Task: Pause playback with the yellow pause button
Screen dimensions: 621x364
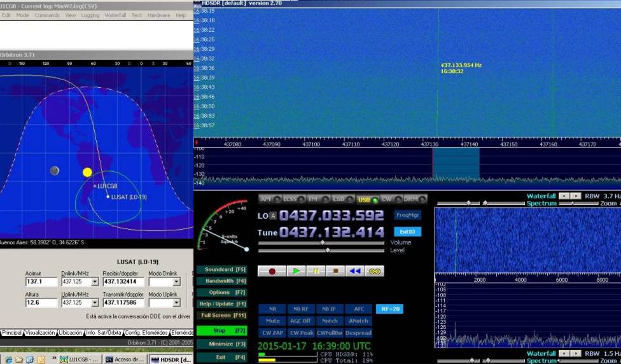Action: tap(316, 271)
